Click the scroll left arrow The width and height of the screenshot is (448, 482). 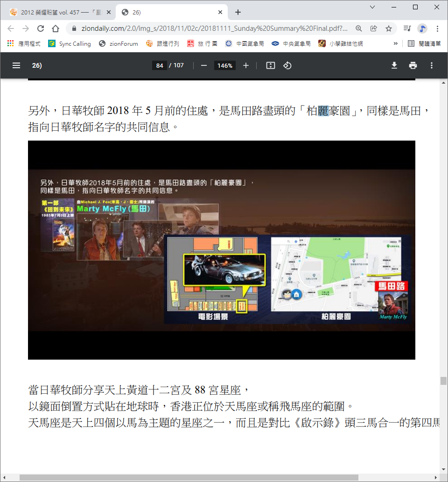point(4,478)
